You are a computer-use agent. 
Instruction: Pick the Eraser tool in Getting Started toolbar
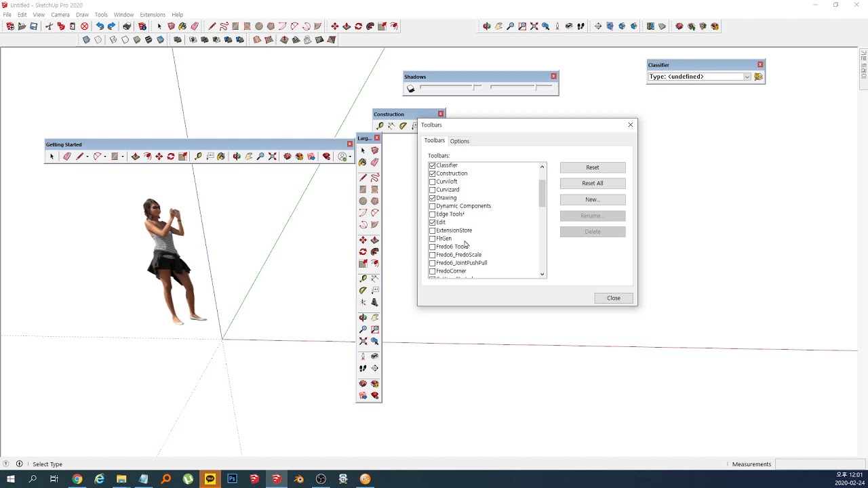[x=66, y=157]
